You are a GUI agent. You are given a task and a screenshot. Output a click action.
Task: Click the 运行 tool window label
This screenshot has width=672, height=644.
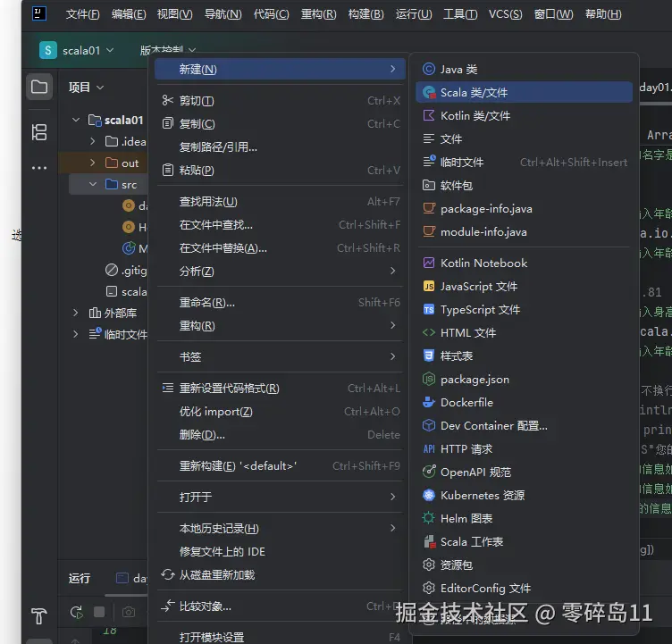(80, 578)
